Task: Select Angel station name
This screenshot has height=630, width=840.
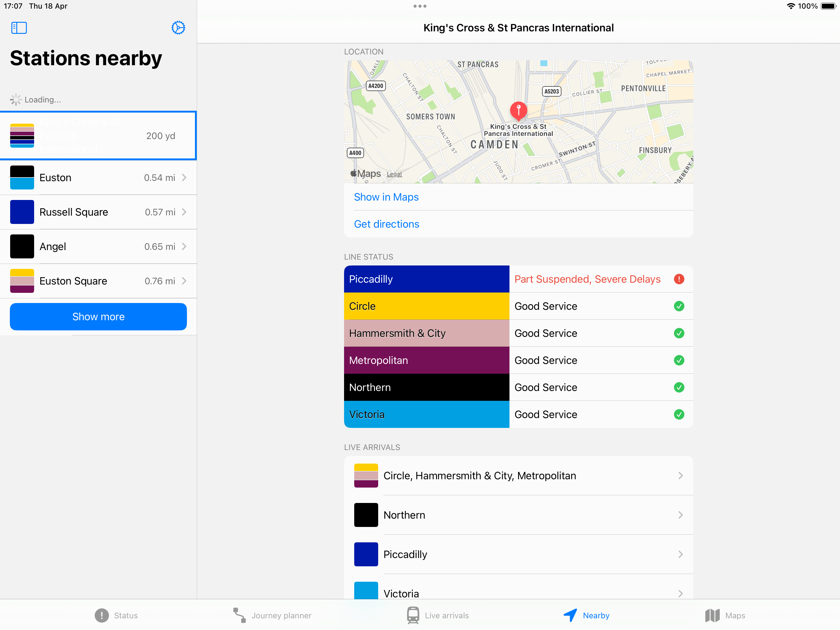Action: 53,247
